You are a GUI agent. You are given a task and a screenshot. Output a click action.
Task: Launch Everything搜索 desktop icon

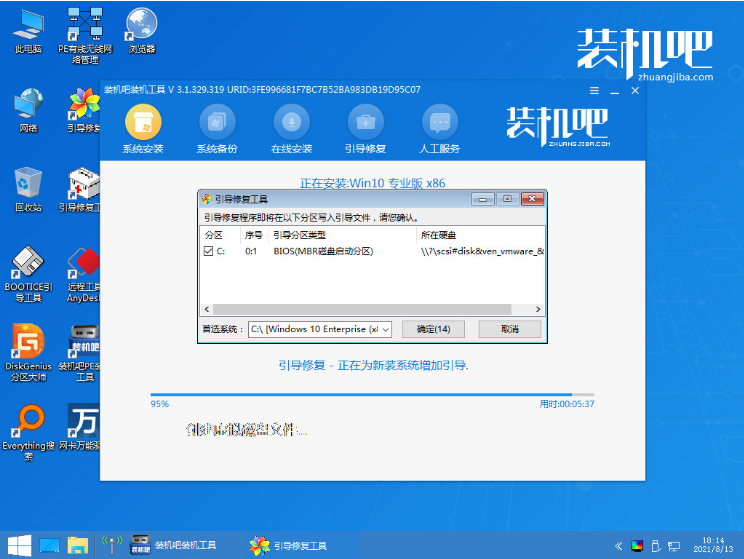point(28,432)
